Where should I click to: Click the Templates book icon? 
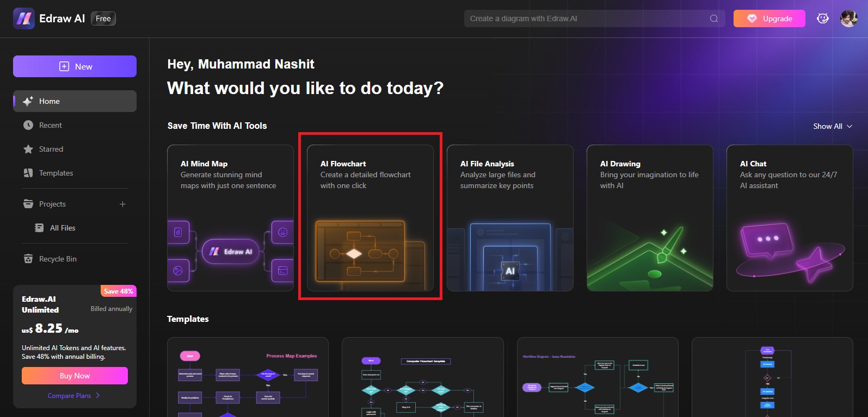point(28,173)
